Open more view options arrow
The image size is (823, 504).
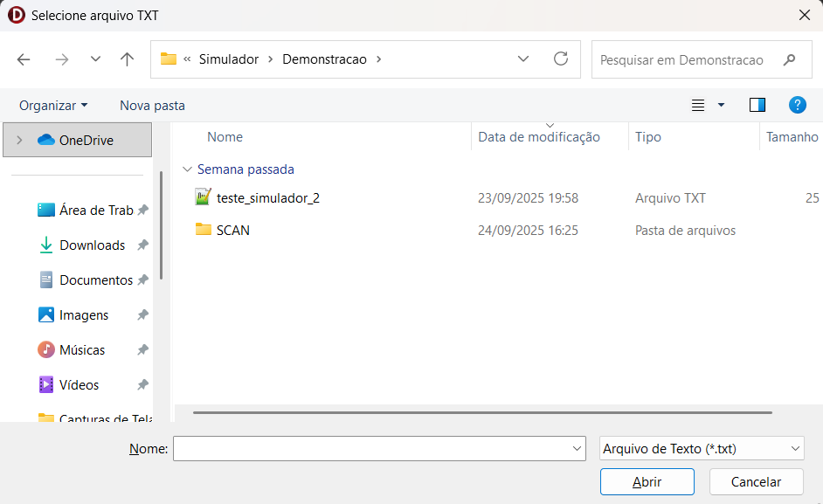click(x=721, y=105)
